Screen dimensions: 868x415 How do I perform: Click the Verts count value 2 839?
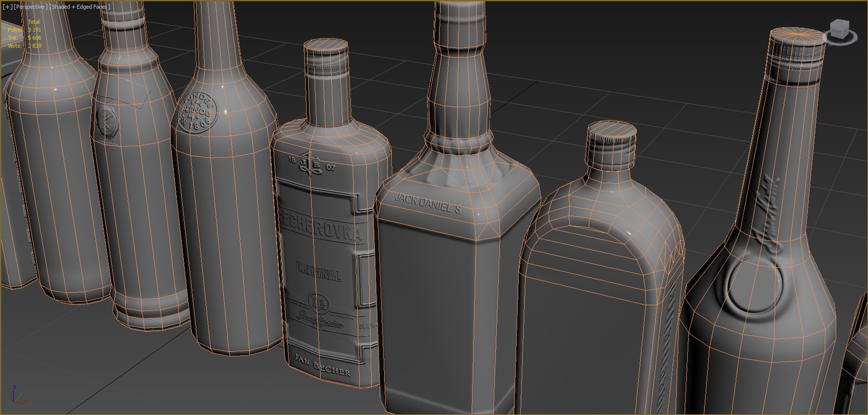coord(34,46)
